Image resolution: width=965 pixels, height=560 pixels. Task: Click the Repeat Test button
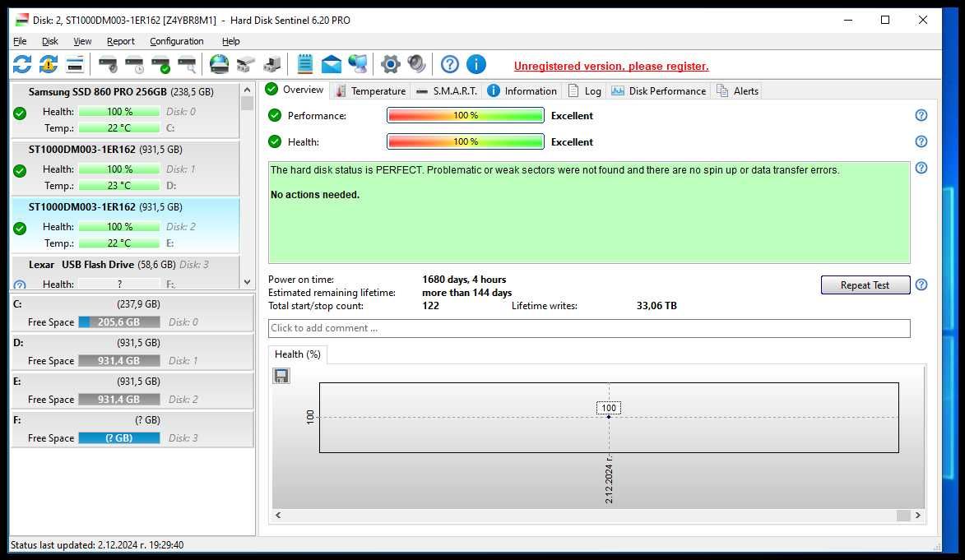(865, 285)
